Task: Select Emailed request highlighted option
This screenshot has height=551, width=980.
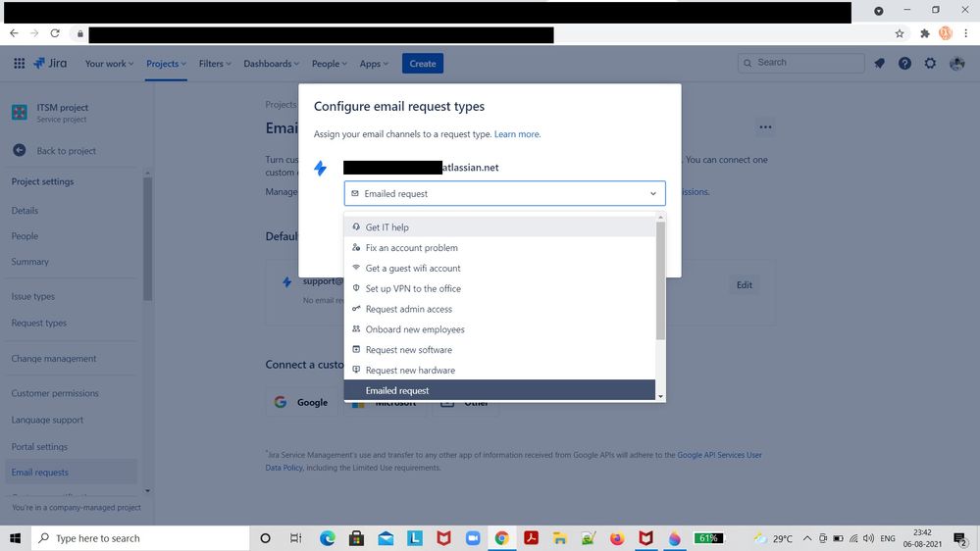Action: pos(499,390)
